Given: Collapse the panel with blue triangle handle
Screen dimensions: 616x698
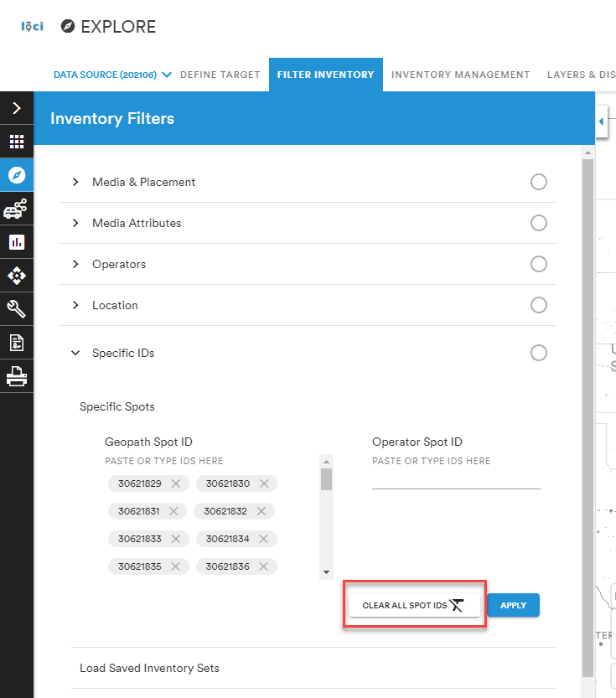Looking at the screenshot, I should (x=601, y=122).
